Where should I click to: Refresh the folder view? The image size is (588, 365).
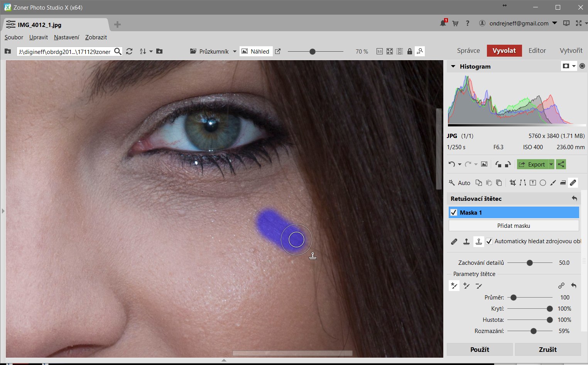point(129,51)
